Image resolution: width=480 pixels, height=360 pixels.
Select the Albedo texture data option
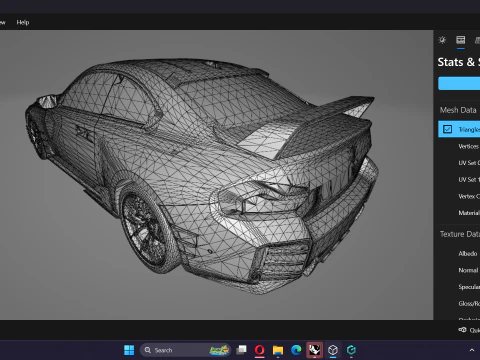(x=468, y=254)
